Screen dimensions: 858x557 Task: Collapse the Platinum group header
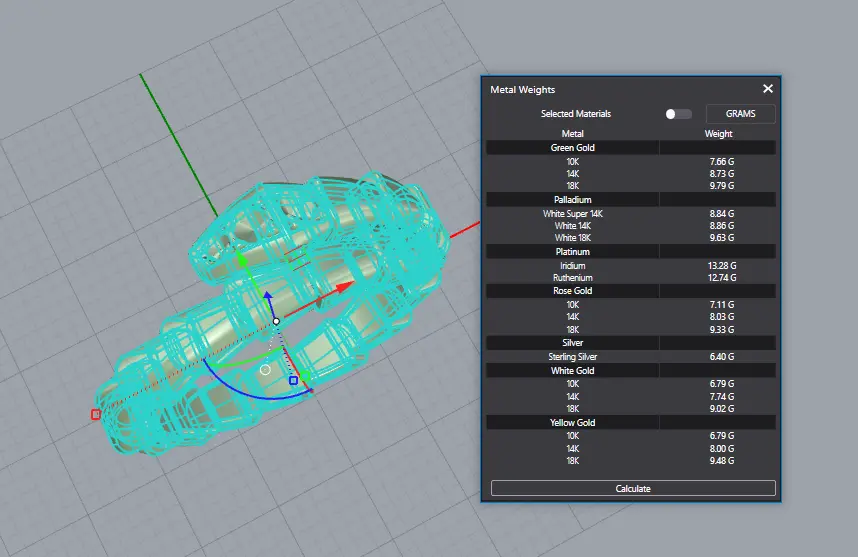(573, 252)
